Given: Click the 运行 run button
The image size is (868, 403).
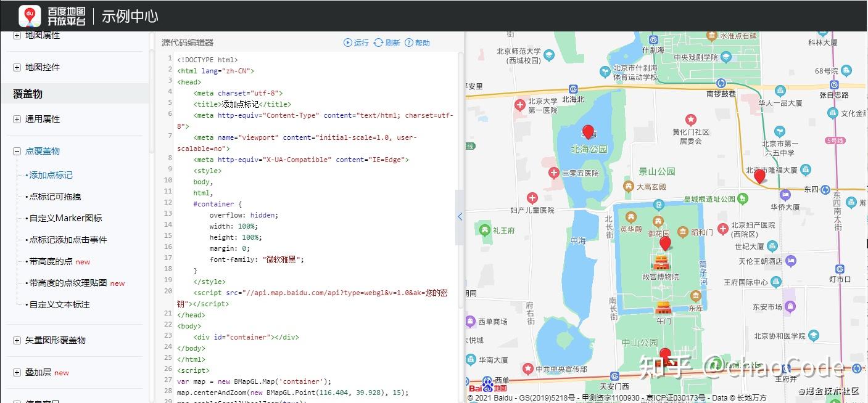Looking at the screenshot, I should (356, 43).
